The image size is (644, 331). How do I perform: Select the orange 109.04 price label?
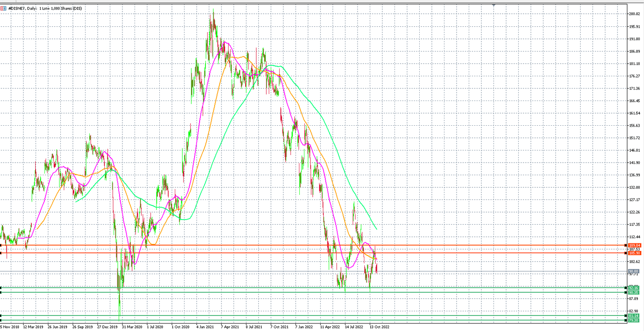coord(634,246)
